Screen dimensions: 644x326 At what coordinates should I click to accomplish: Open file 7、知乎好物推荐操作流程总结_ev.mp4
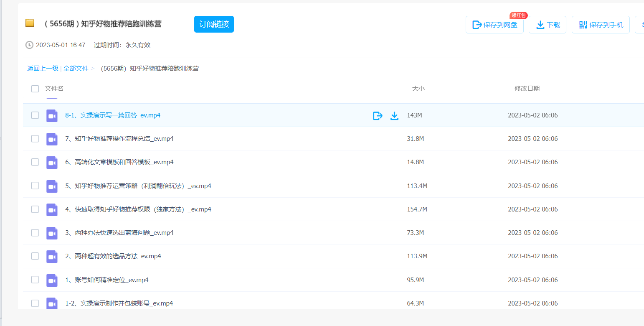[119, 139]
